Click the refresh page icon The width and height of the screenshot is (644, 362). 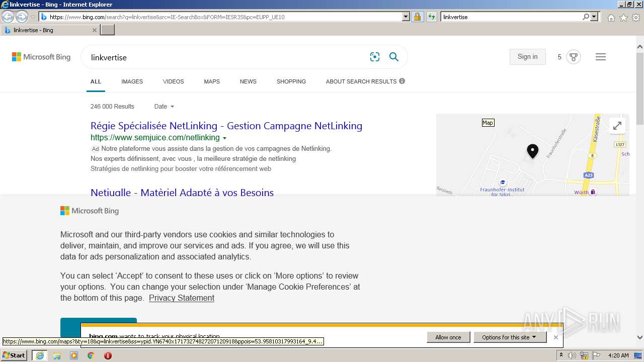pyautogui.click(x=431, y=17)
